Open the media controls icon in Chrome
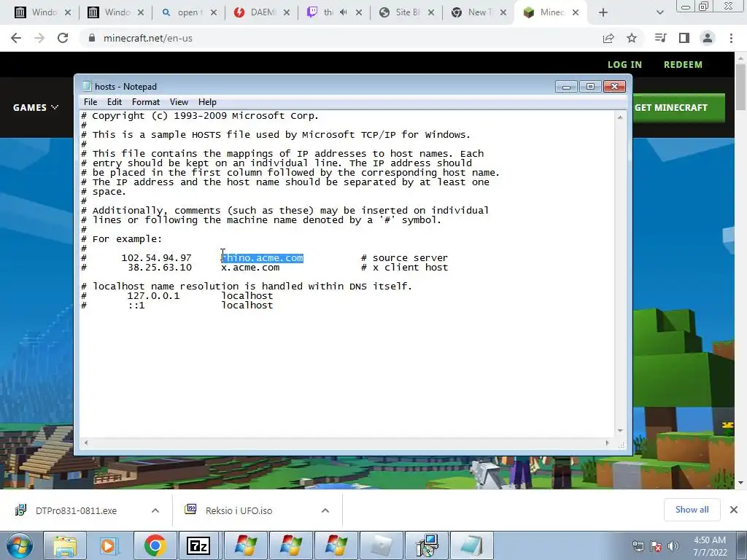The width and height of the screenshot is (747, 560). click(x=660, y=38)
